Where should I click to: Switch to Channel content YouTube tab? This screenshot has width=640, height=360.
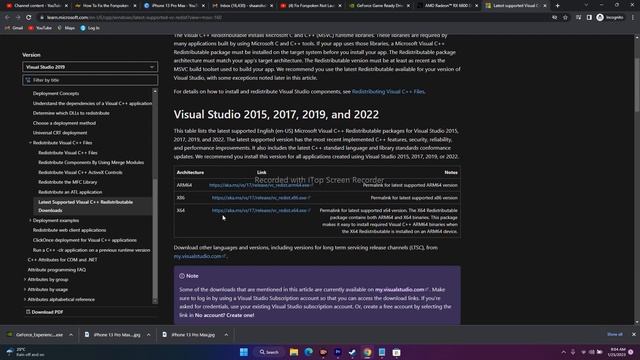[x=37, y=6]
